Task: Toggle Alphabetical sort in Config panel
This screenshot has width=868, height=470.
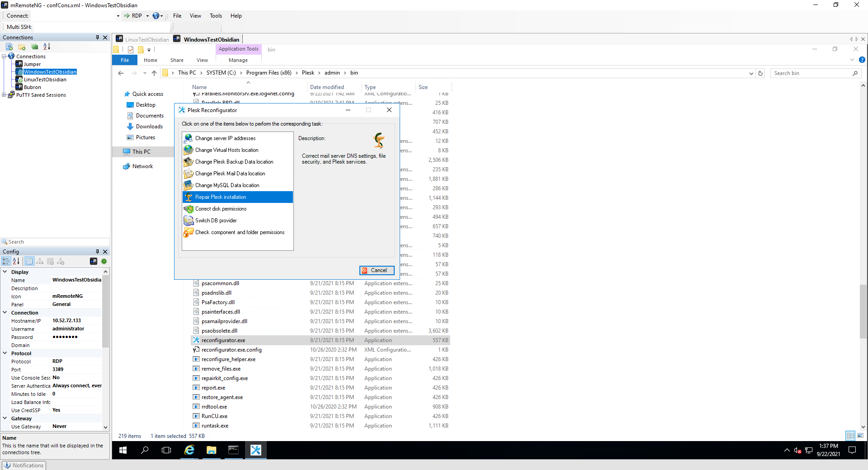Action: 16,261
